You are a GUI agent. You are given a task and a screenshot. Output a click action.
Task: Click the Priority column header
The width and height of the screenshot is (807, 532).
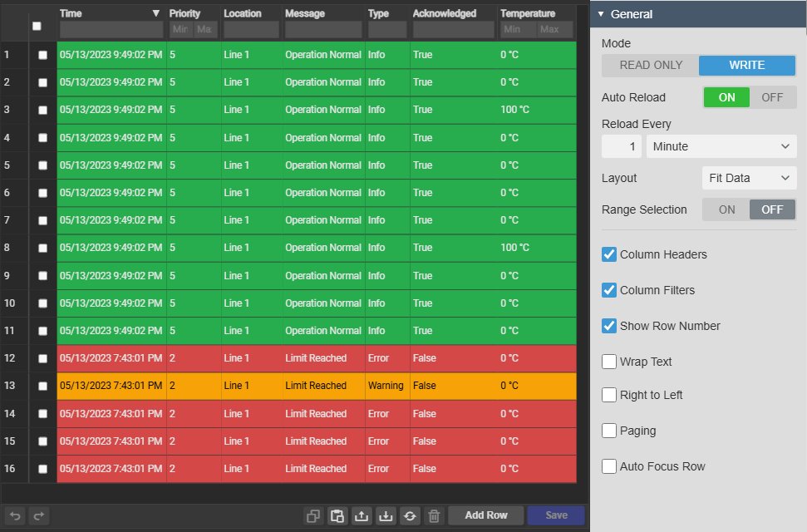tap(185, 13)
